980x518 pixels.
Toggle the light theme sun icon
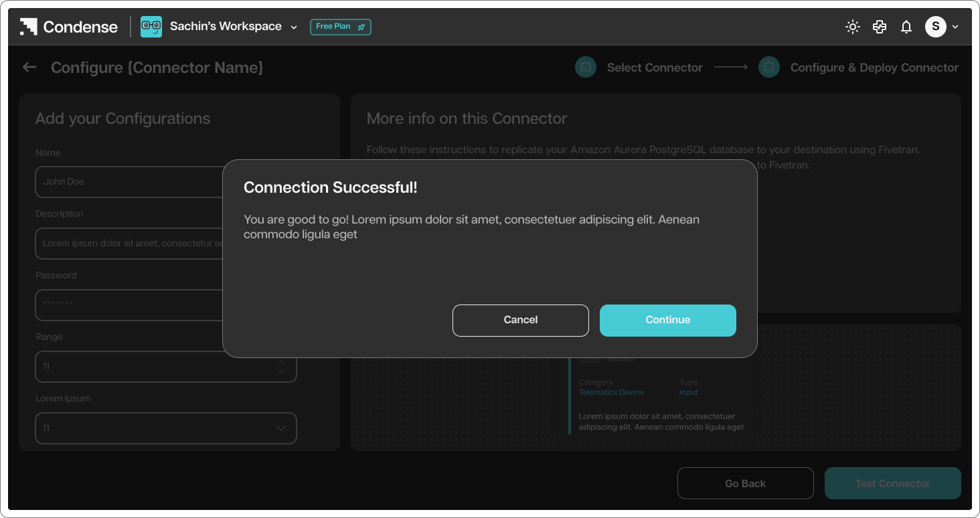(x=853, y=27)
